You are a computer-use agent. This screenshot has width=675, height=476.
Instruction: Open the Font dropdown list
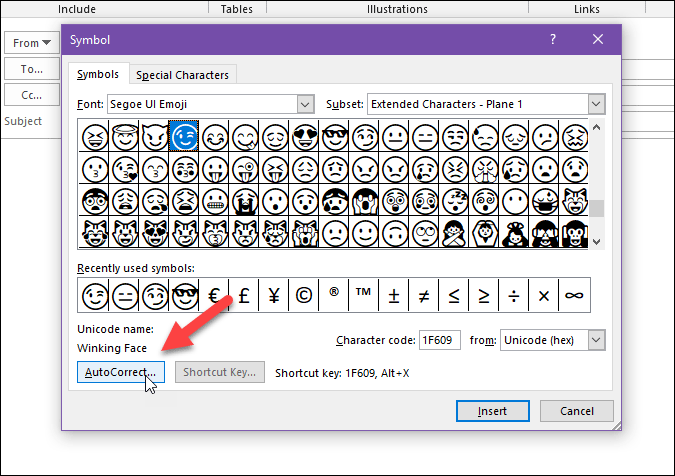point(305,104)
